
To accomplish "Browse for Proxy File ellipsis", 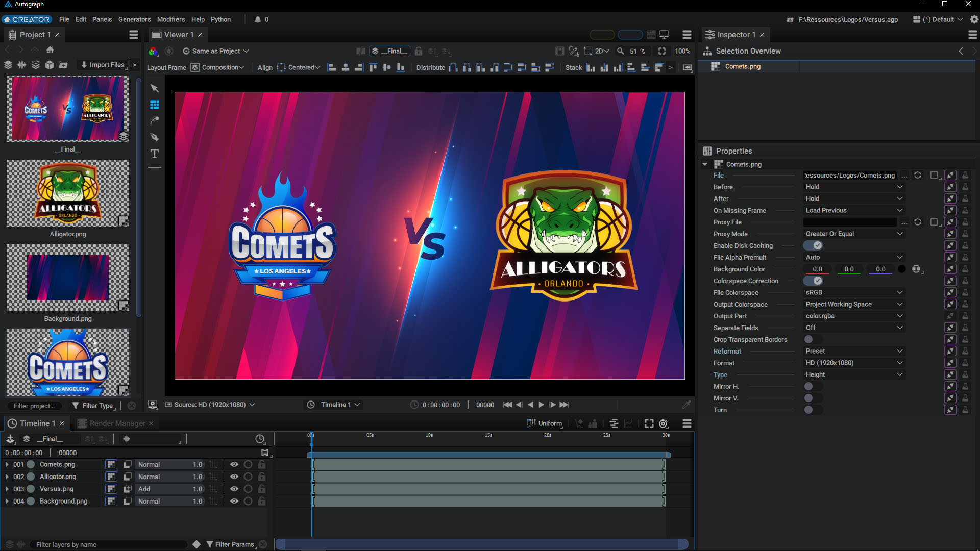I will point(904,222).
